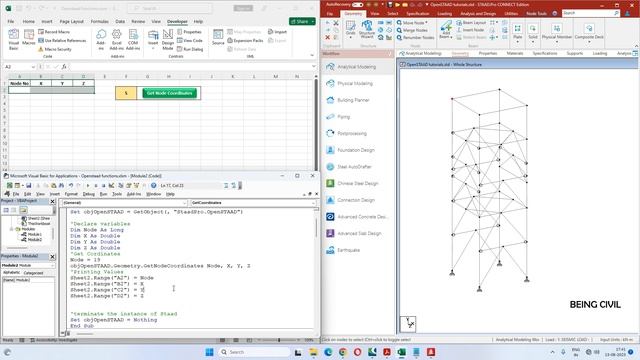Viewport: 640px width, 360px height.
Task: Open Excel from the Windows taskbar
Action: click(x=401, y=352)
